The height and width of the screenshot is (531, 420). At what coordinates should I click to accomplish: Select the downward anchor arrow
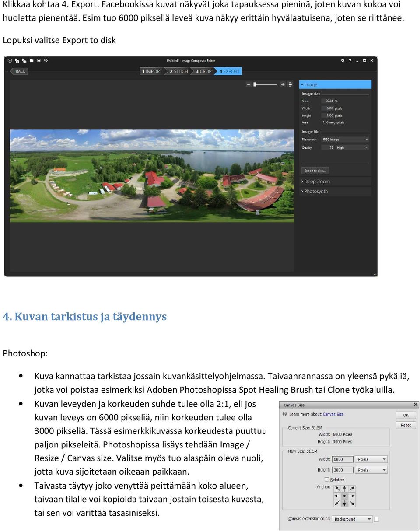click(344, 503)
